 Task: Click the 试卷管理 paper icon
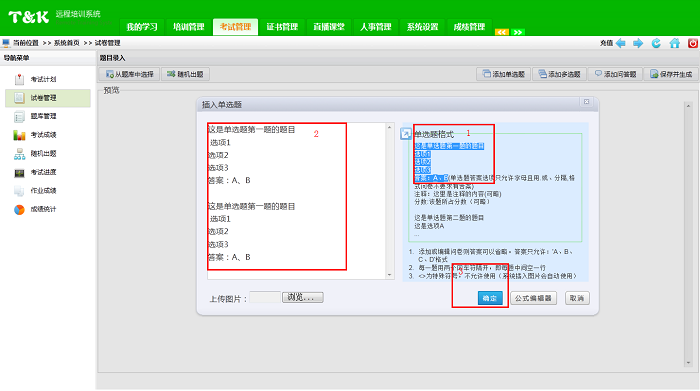point(19,98)
